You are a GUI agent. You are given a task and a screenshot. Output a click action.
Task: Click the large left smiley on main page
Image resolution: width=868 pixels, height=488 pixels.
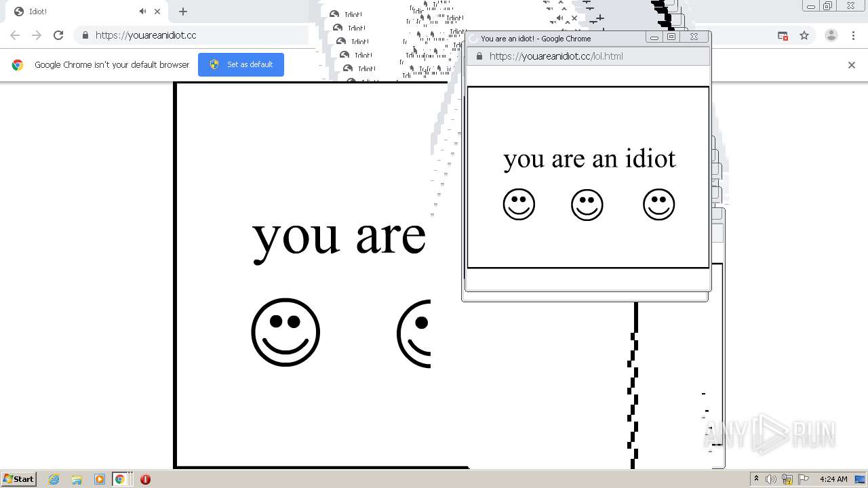(285, 332)
